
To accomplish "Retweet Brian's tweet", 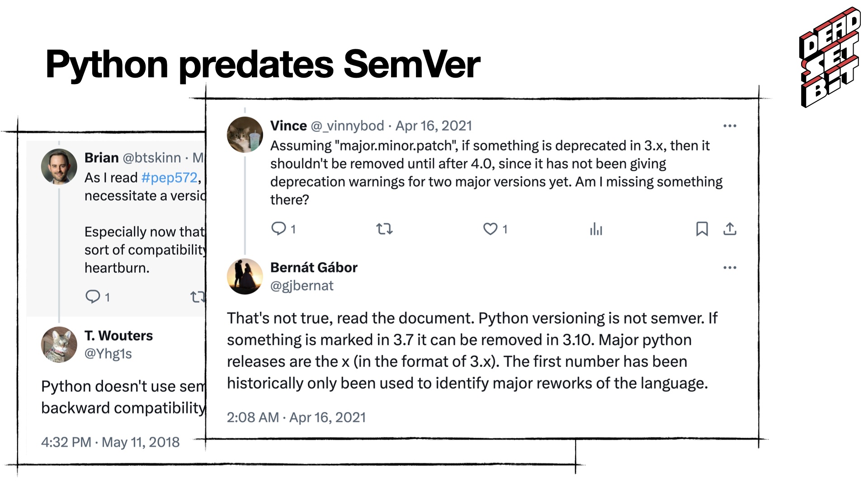I will coord(198,297).
